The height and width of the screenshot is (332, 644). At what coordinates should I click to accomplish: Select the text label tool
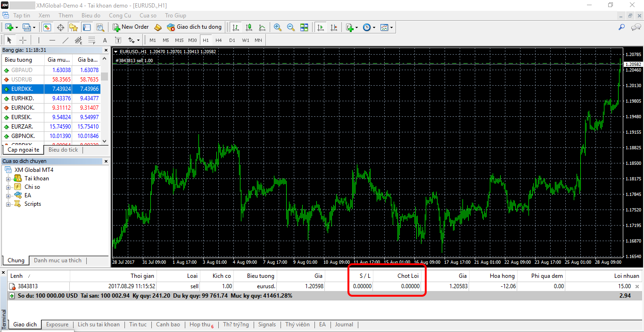pyautogui.click(x=118, y=40)
